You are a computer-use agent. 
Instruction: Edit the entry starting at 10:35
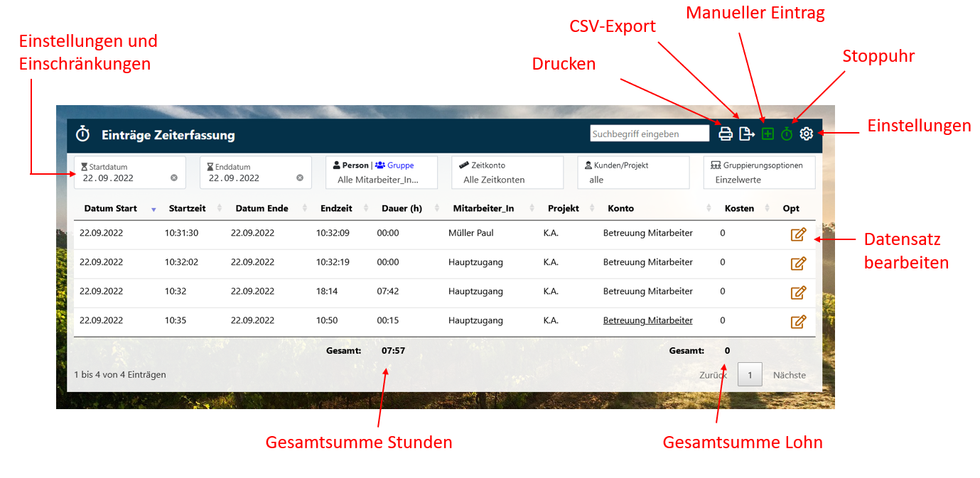(x=798, y=322)
